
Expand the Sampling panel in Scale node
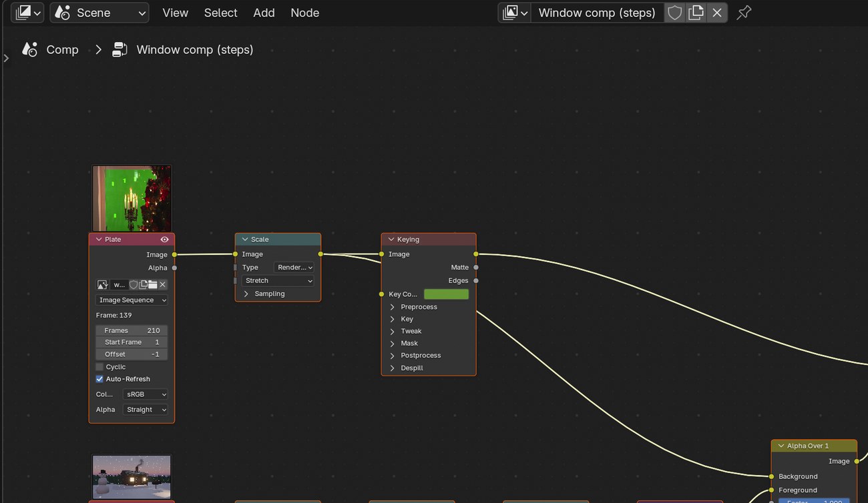click(246, 294)
